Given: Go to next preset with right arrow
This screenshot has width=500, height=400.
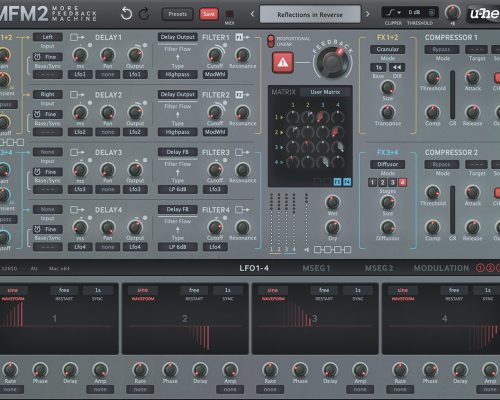Looking at the screenshot, I should (x=367, y=14).
